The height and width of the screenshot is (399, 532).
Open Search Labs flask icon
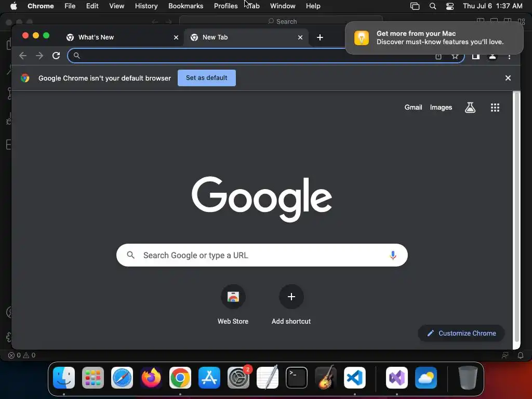point(470,108)
